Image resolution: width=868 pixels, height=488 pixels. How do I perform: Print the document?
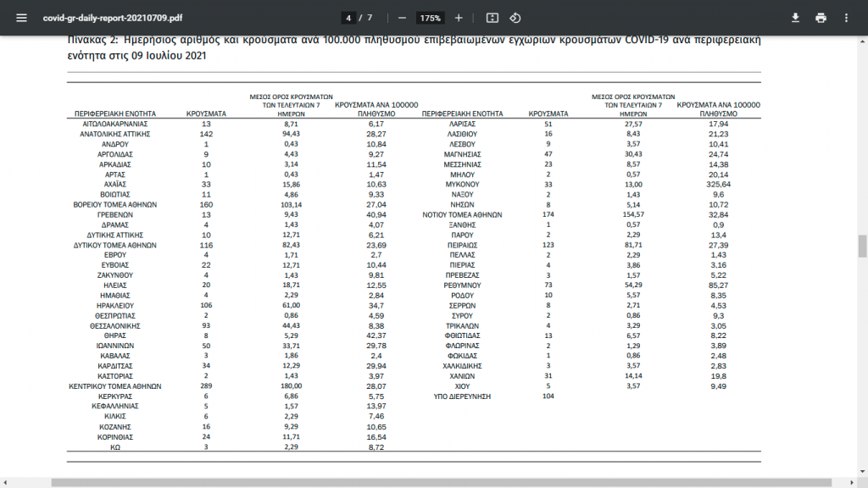coord(821,18)
